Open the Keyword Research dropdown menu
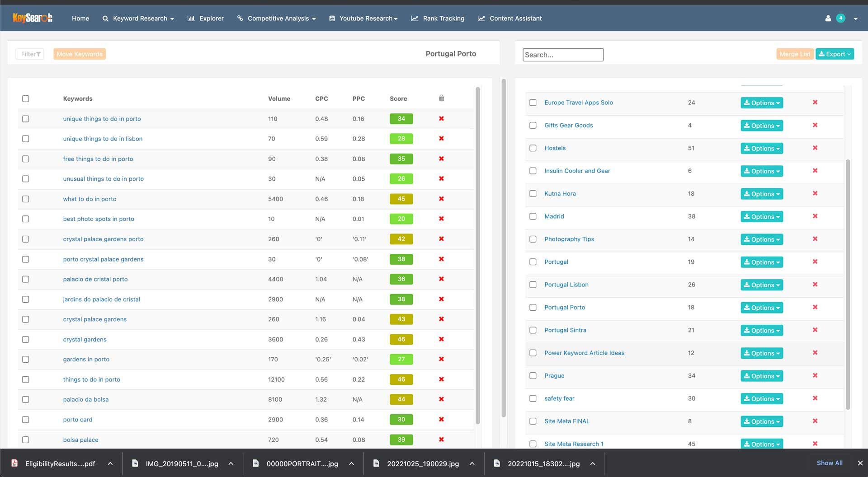The width and height of the screenshot is (868, 477). (138, 19)
